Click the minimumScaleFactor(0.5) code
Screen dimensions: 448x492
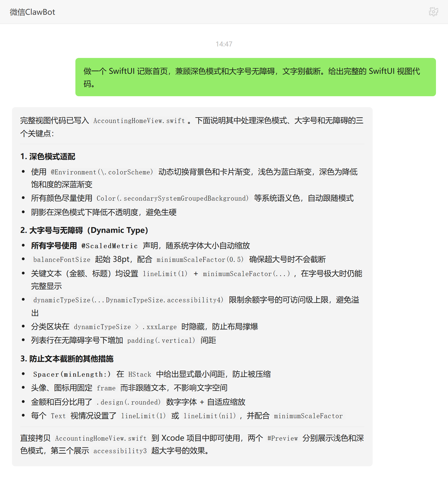click(x=201, y=260)
